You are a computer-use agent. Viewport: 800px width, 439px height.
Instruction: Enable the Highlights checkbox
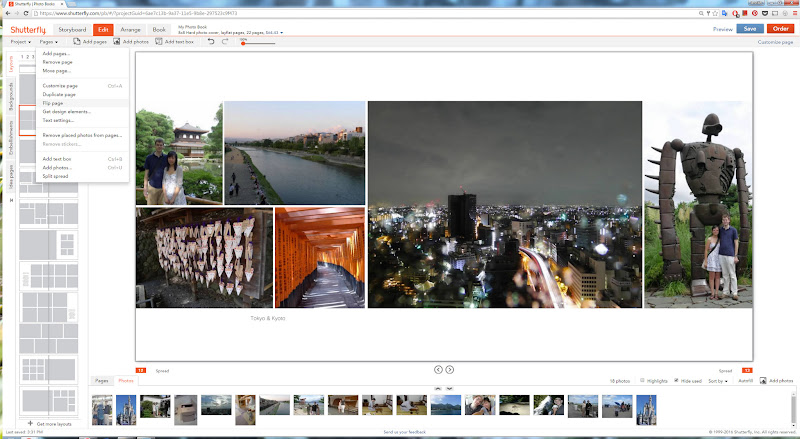click(x=642, y=381)
